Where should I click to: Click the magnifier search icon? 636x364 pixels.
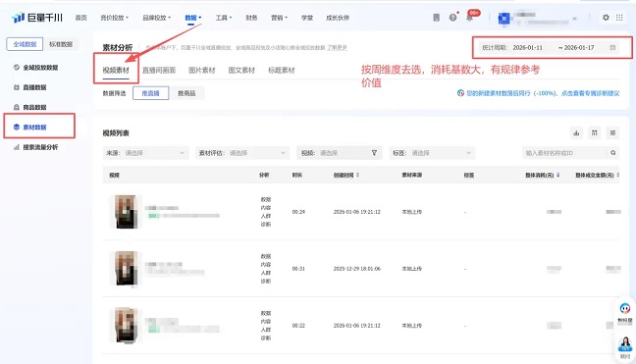tap(612, 153)
